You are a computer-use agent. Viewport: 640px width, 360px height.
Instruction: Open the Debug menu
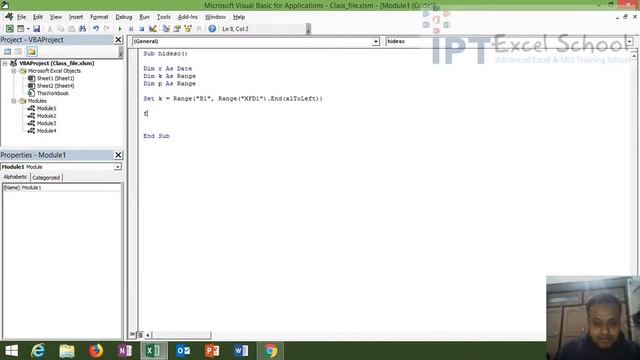click(x=124, y=17)
